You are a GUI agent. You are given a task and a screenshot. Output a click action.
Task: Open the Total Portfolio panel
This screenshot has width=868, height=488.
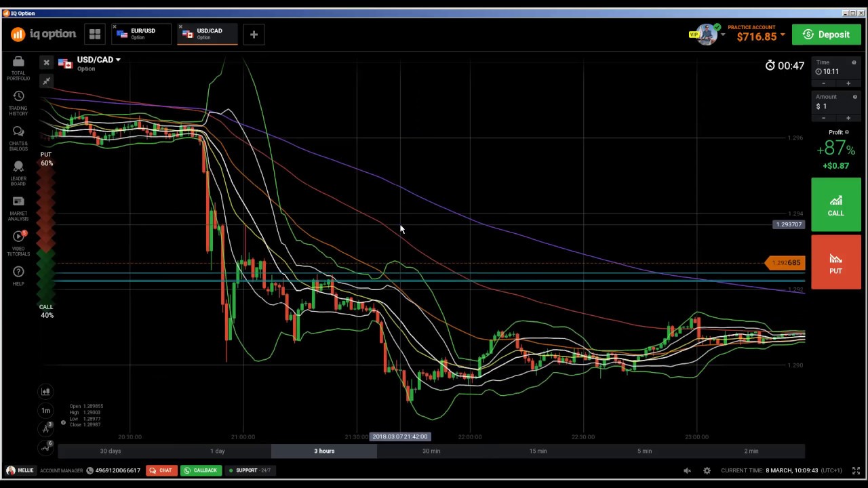click(x=18, y=68)
